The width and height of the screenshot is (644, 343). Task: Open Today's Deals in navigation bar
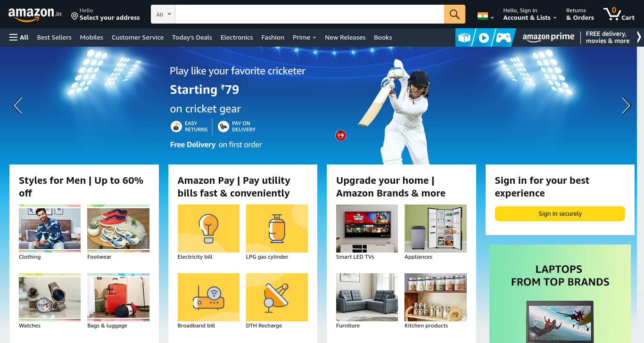tap(192, 37)
